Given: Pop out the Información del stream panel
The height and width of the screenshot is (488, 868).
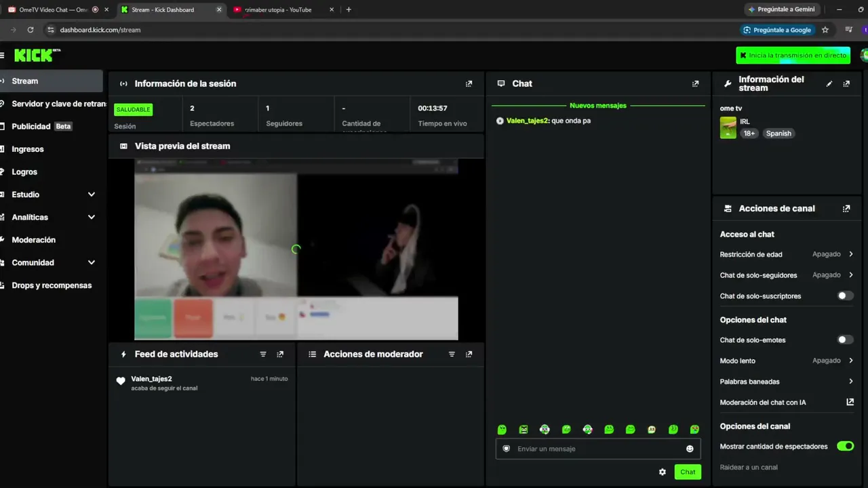Looking at the screenshot, I should pyautogui.click(x=846, y=84).
